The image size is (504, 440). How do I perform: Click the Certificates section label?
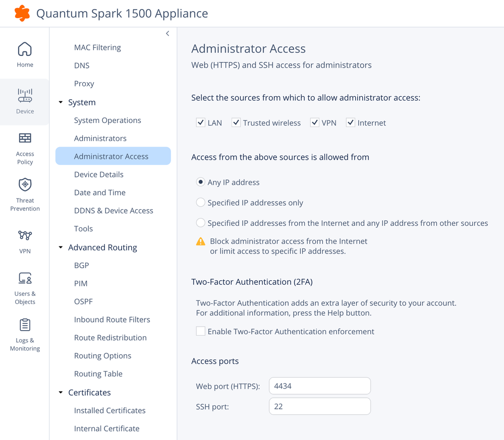(89, 393)
